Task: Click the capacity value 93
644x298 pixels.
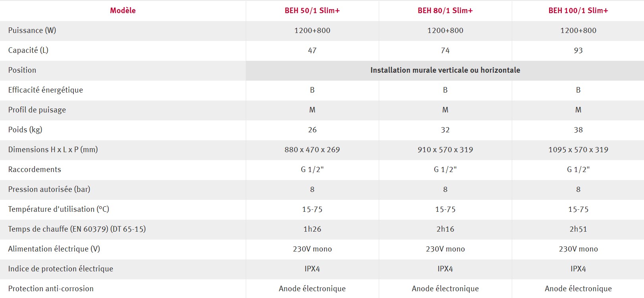Action: (x=578, y=50)
